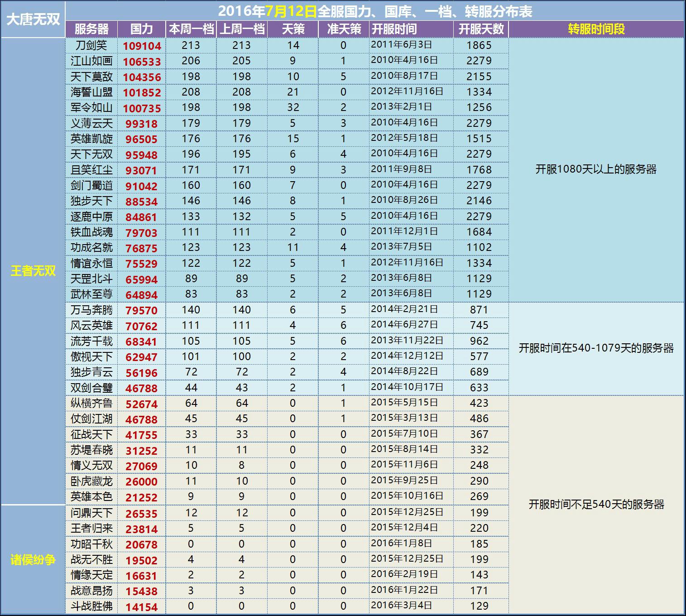686x616 pixels.
Task: Select the 2011年6月3日 opening date
Action: click(x=401, y=44)
